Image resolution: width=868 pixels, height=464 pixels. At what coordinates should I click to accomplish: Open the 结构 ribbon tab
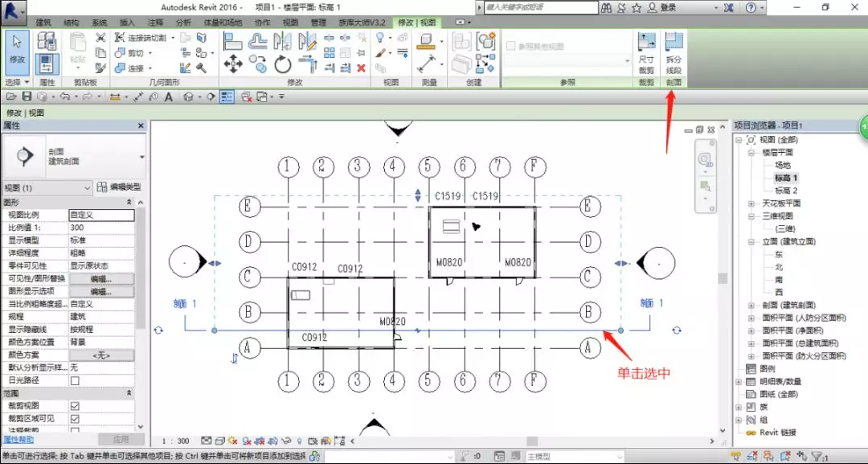[72, 23]
